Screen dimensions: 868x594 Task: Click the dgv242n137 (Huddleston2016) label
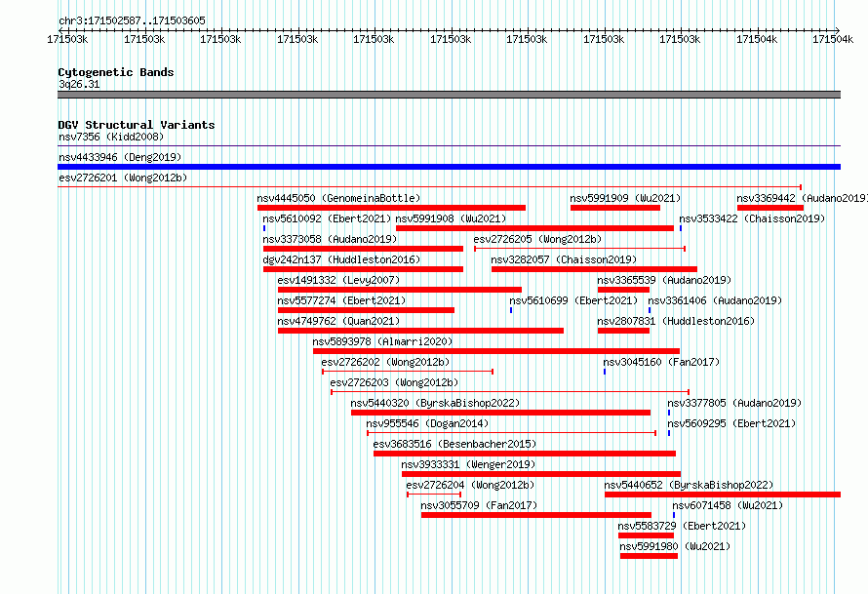(341, 259)
